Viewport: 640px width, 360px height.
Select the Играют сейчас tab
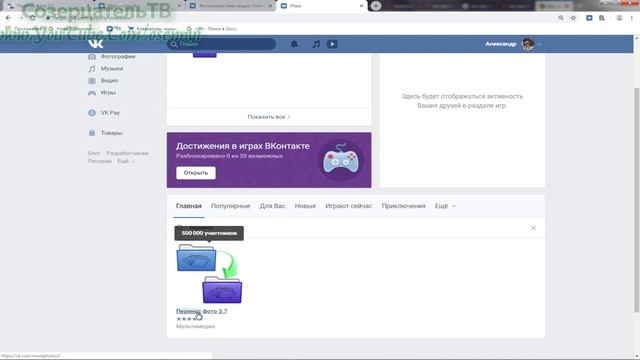pyautogui.click(x=349, y=206)
